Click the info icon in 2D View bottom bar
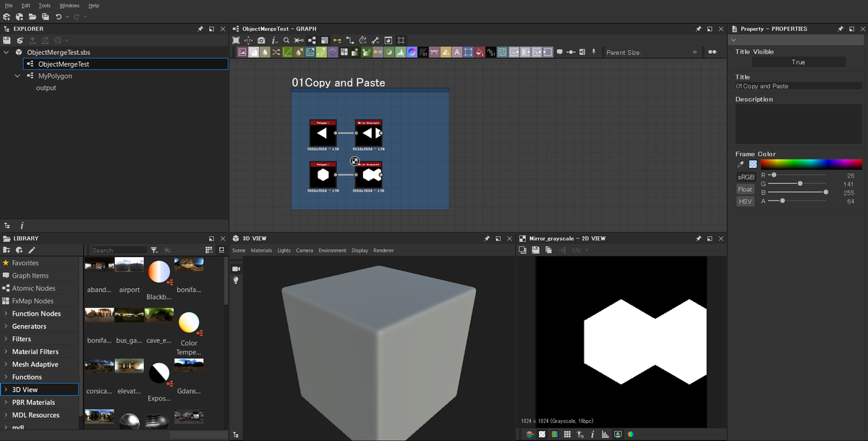This screenshot has width=868, height=441. [x=592, y=434]
